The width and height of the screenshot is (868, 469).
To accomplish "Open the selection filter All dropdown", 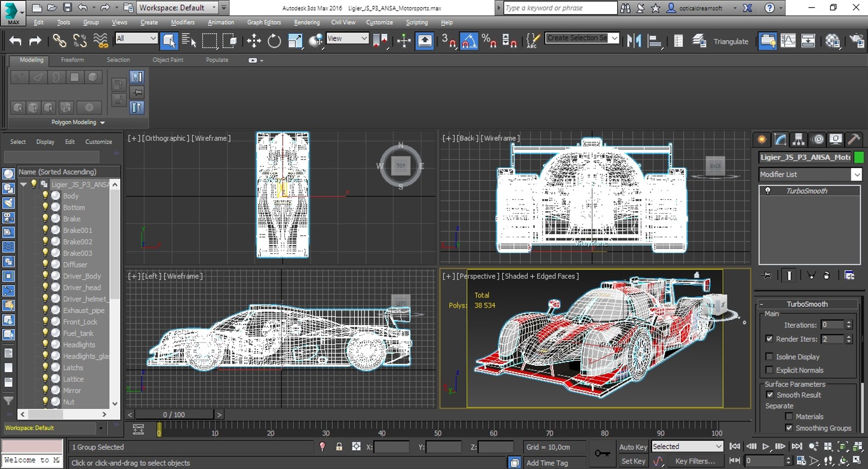I will 136,38.
